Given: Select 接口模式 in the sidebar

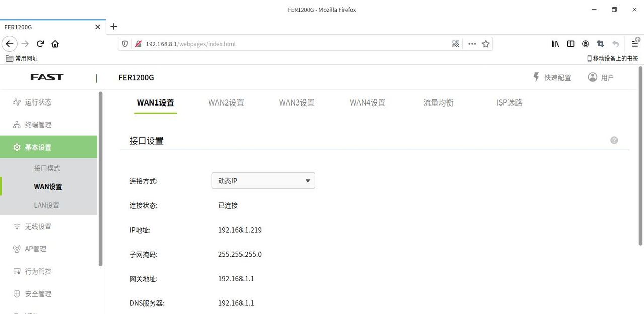Looking at the screenshot, I should 47,168.
